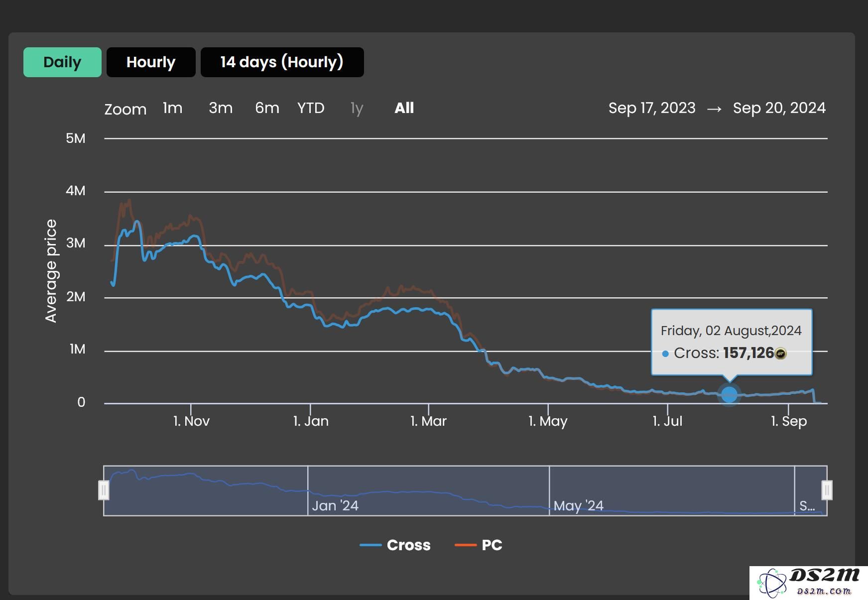
Task: Toggle the PC series in legend
Action: point(479,545)
